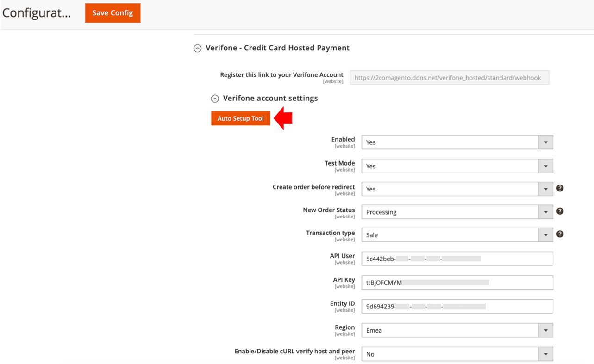Click the 'New Order Status' label
The height and width of the screenshot is (364, 594).
tap(329, 210)
